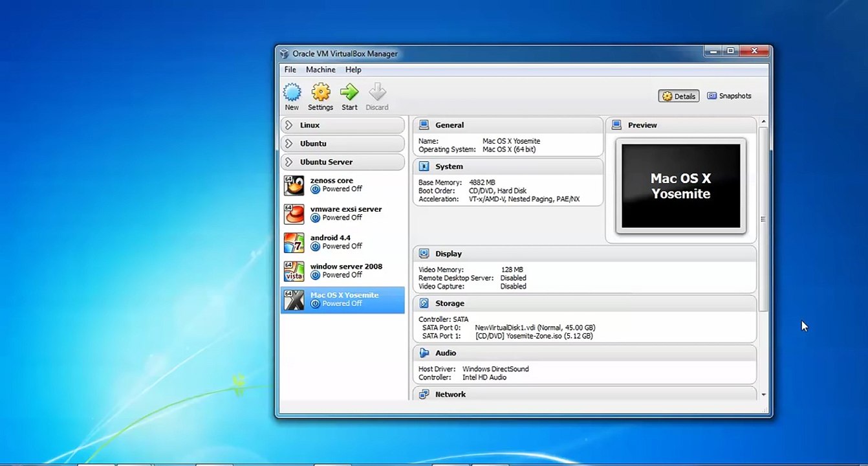The width and height of the screenshot is (868, 466).
Task: Click the Audio section speaker icon
Action: click(424, 353)
